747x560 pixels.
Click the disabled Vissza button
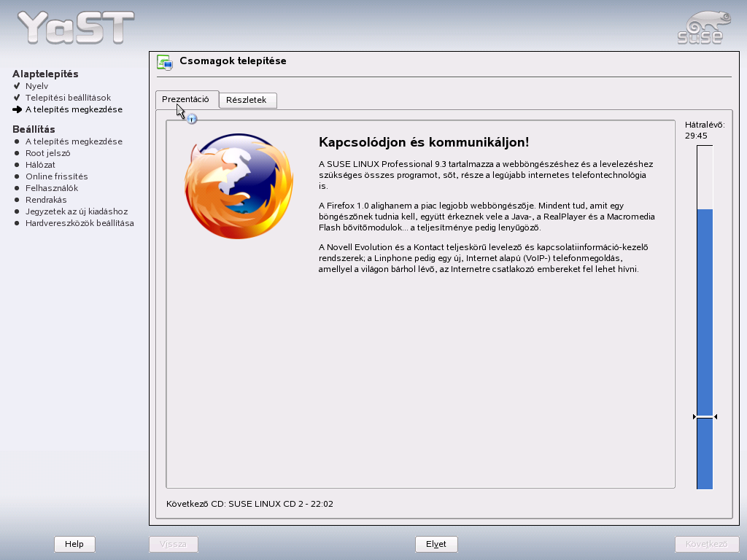pos(173,544)
